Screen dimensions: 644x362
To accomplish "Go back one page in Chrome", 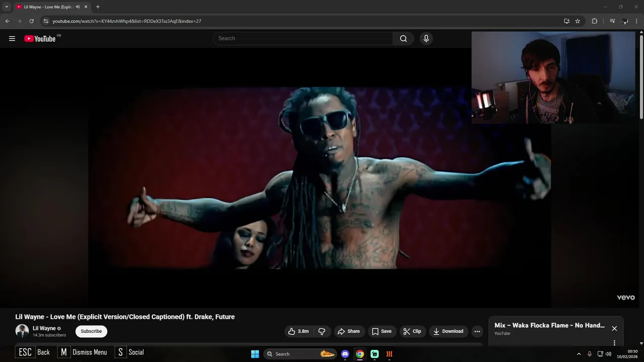I will coord(7,21).
